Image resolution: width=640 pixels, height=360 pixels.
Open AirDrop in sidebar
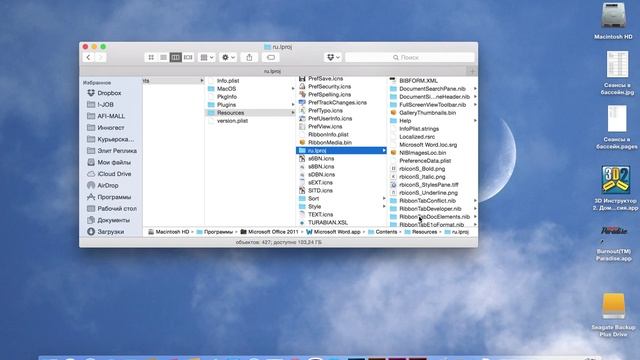click(107, 185)
